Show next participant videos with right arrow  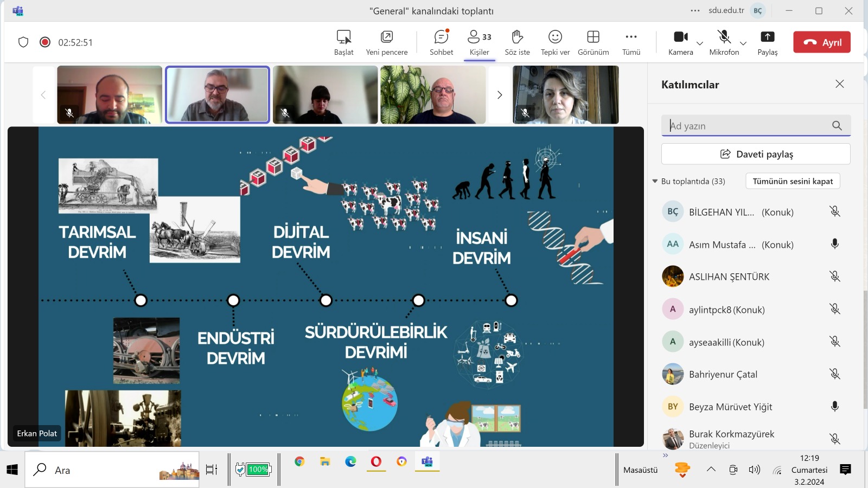tap(500, 95)
